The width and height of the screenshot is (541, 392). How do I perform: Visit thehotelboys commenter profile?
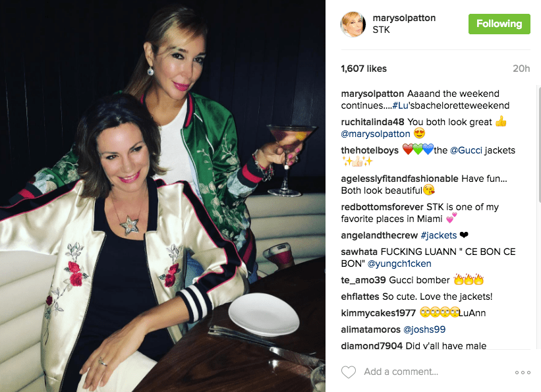[x=370, y=150]
